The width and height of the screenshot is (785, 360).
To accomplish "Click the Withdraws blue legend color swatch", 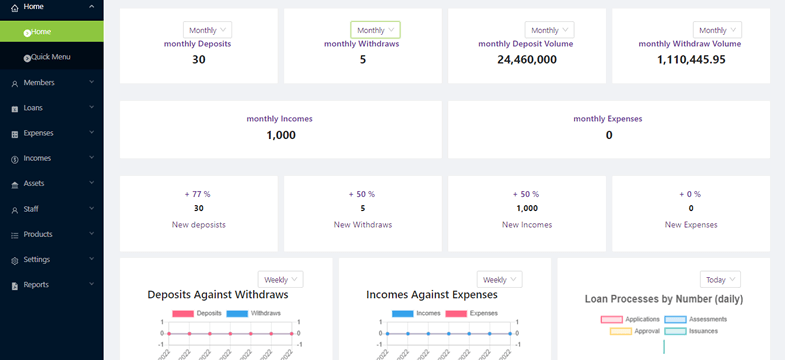I will tap(237, 313).
